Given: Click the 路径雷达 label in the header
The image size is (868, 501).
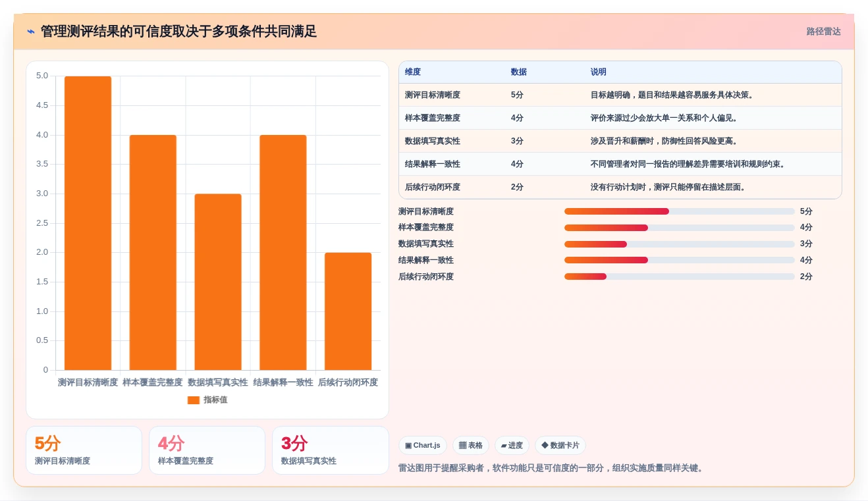Looking at the screenshot, I should (x=823, y=31).
